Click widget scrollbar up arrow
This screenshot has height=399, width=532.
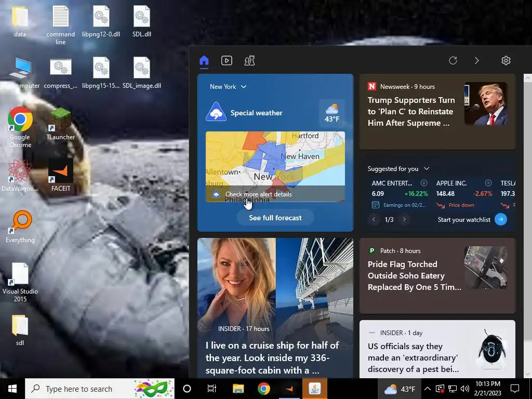click(x=528, y=78)
